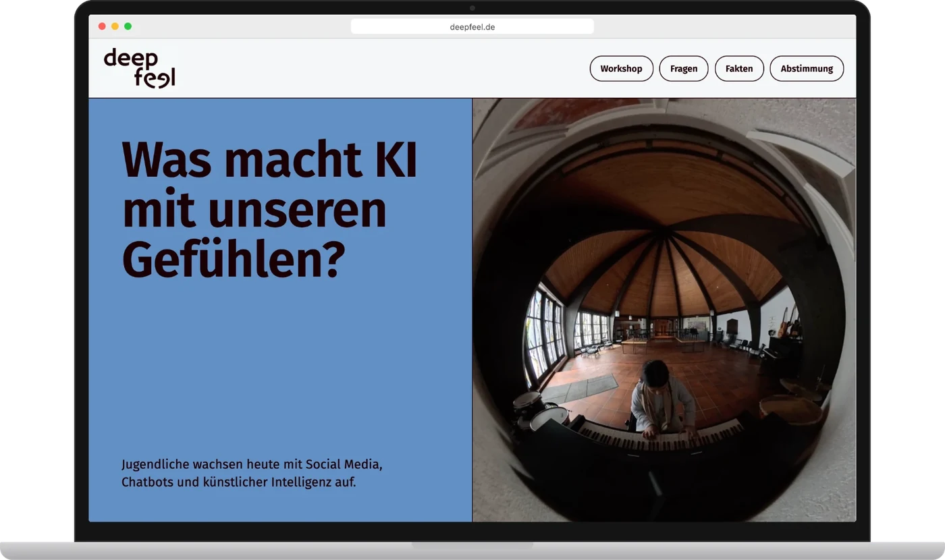Screen dimensions: 945x560
Task: Select Abstimmung in the navigation
Action: click(x=807, y=69)
